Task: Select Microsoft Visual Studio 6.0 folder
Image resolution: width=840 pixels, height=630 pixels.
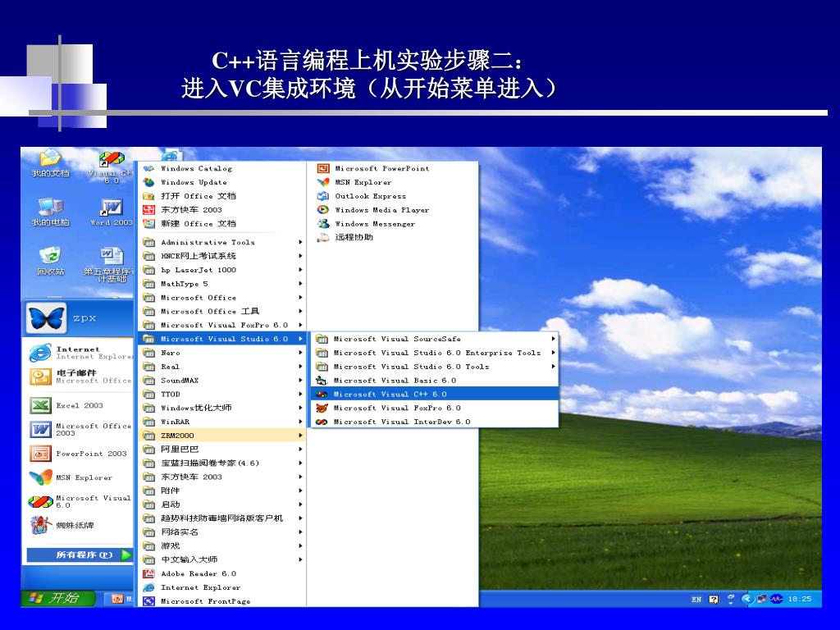Action: coord(222,339)
